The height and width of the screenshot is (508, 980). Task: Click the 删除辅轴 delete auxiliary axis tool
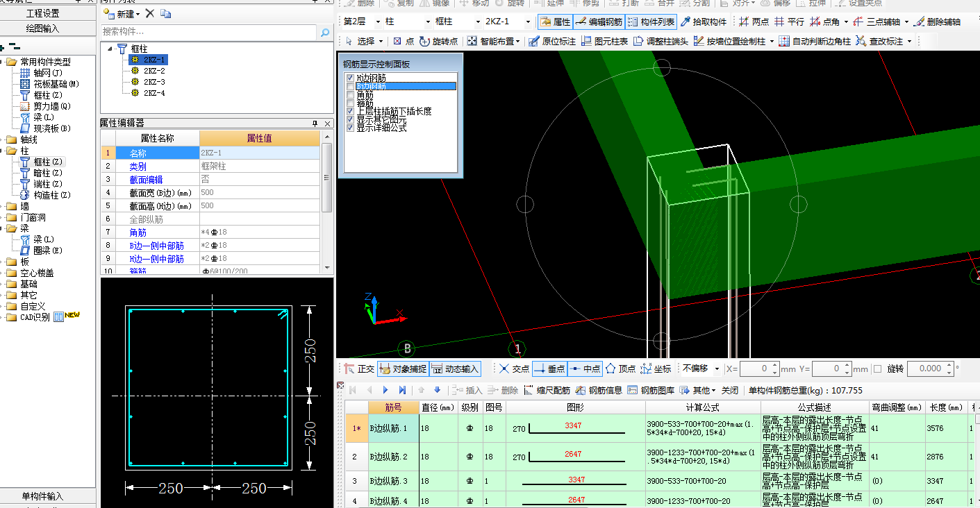[x=938, y=22]
